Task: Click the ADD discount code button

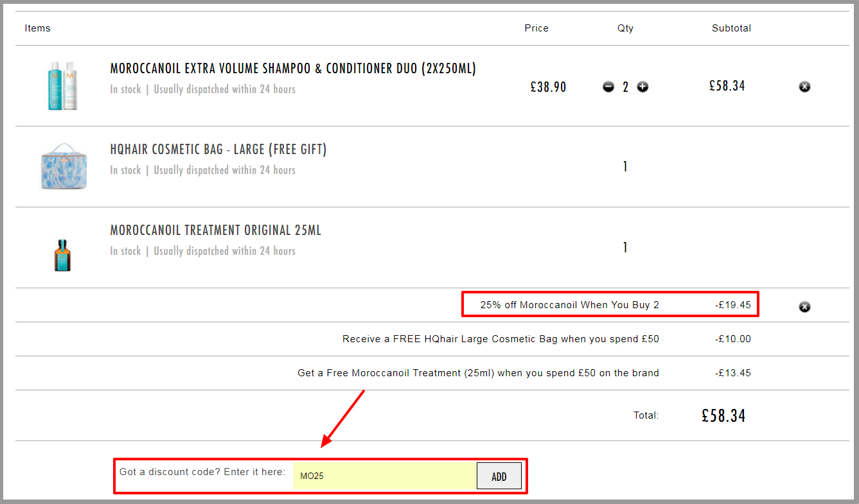Action: click(499, 476)
